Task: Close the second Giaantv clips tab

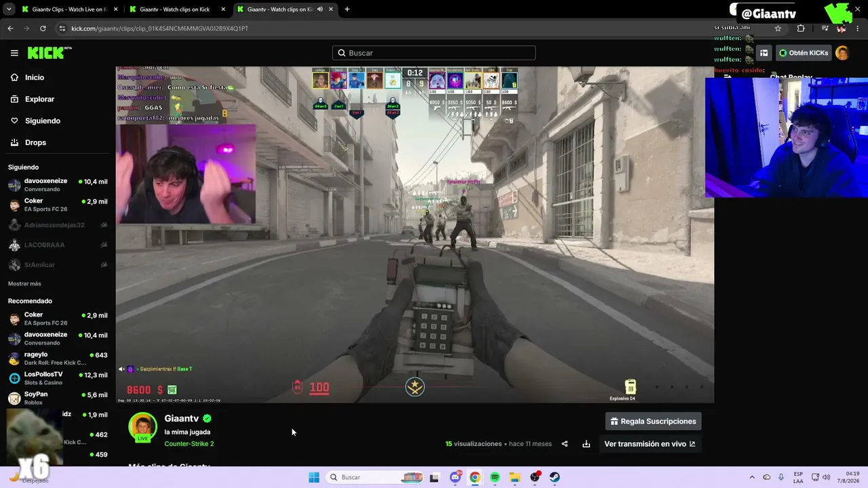Action: pos(223,9)
